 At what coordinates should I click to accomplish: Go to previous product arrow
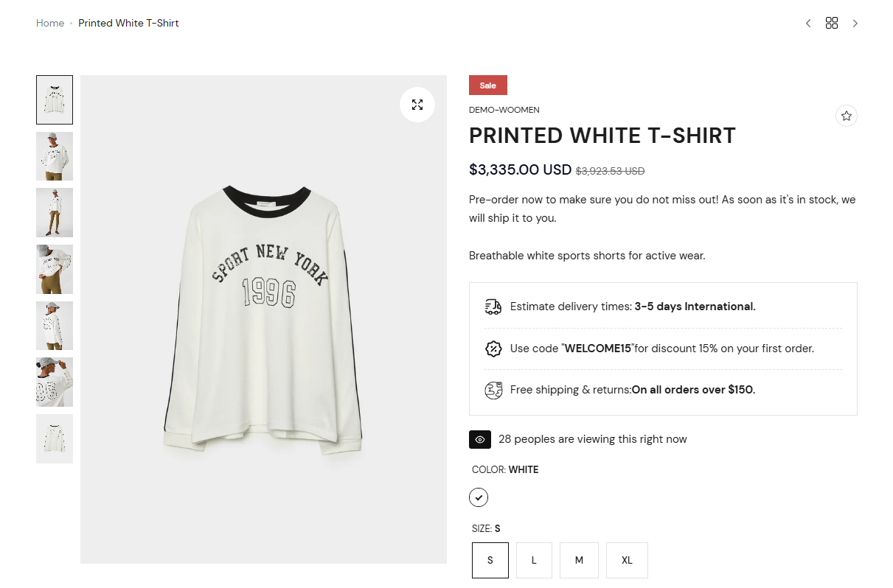[808, 23]
